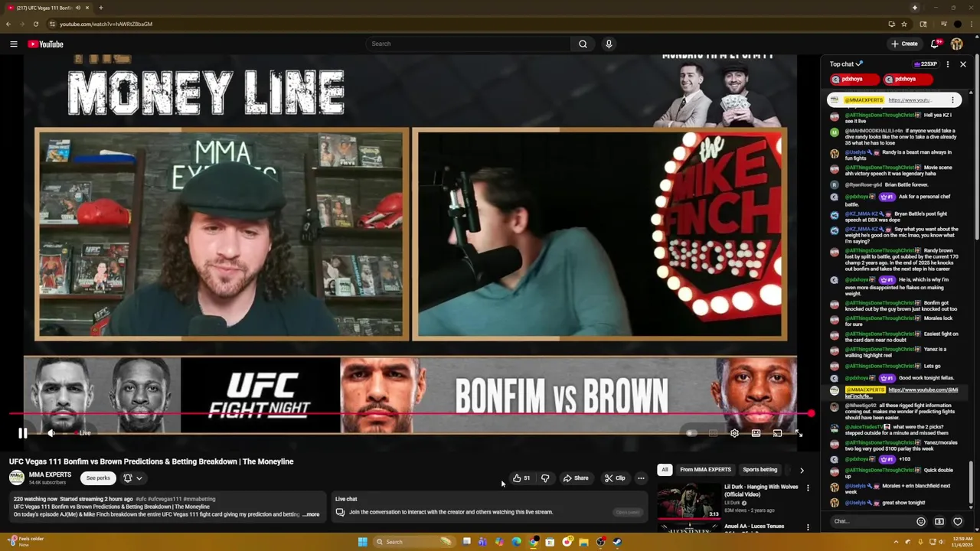
Task: Expand the description with ...more
Action: [311, 514]
